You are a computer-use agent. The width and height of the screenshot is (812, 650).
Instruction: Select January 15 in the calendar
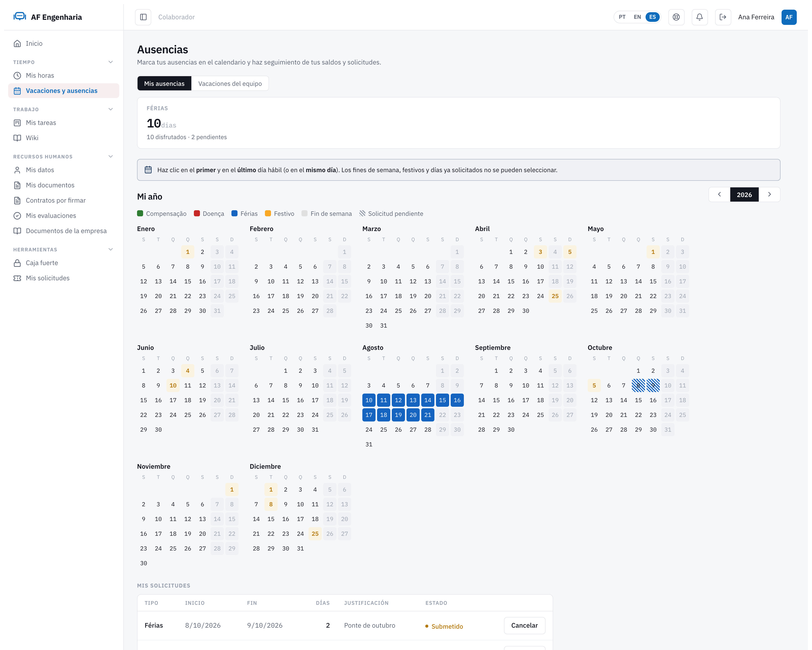(188, 282)
